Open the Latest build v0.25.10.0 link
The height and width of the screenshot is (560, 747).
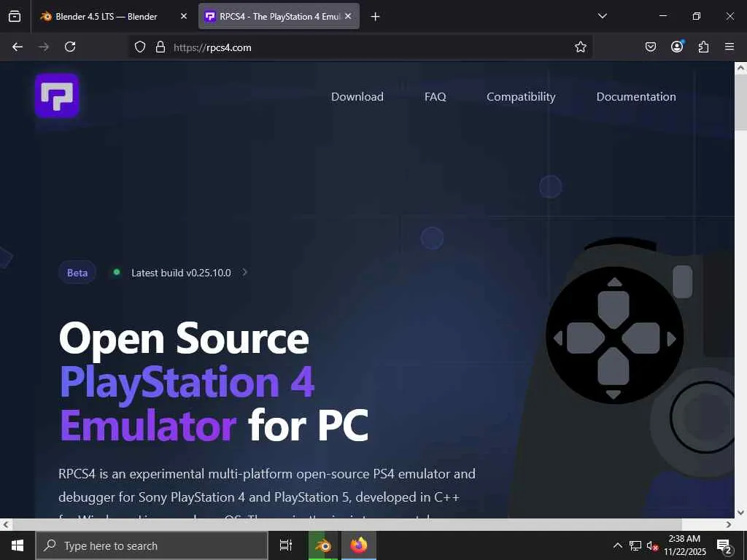click(x=181, y=273)
